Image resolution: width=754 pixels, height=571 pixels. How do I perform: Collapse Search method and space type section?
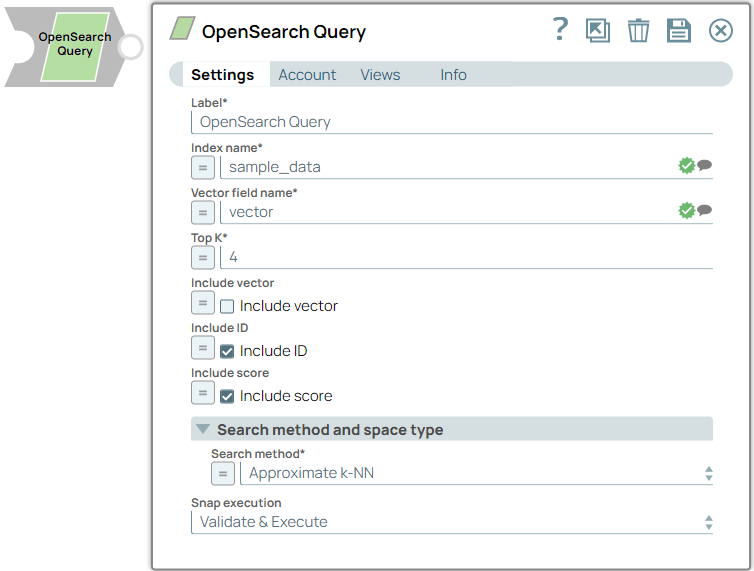(203, 429)
